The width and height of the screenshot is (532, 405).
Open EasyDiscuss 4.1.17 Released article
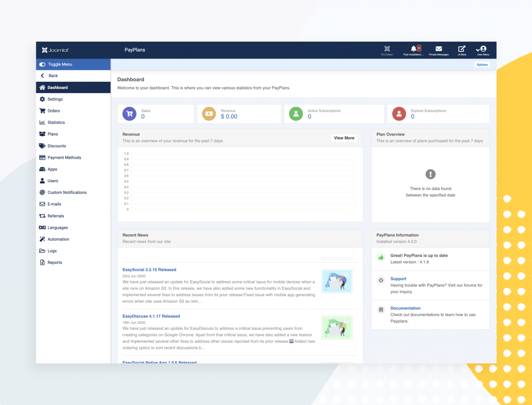pyautogui.click(x=151, y=317)
